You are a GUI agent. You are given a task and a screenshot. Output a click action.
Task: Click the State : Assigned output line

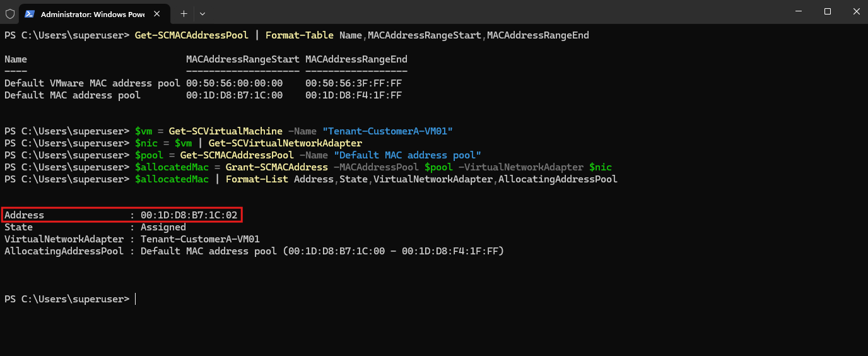(x=95, y=227)
